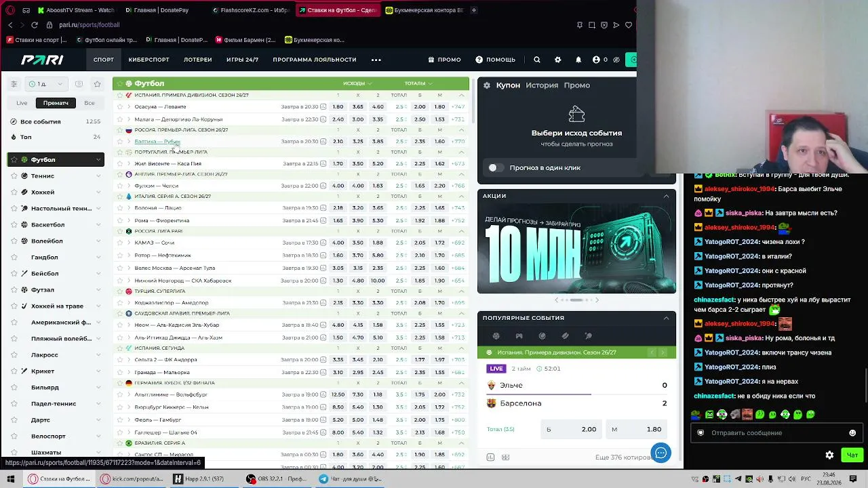Screen dimensions: 868x488
Task: Bet on odds 1.80 for Осасуна win
Action: pyautogui.click(x=338, y=107)
